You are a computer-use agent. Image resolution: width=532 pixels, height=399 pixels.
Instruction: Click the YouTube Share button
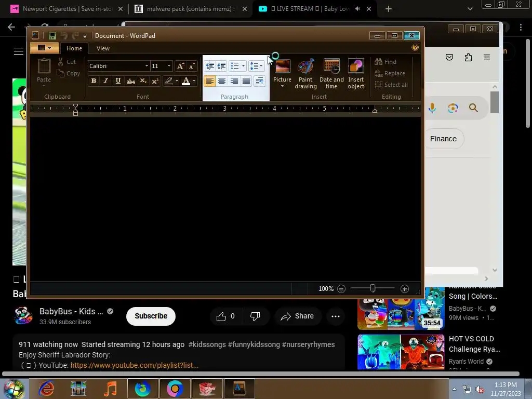click(x=297, y=316)
